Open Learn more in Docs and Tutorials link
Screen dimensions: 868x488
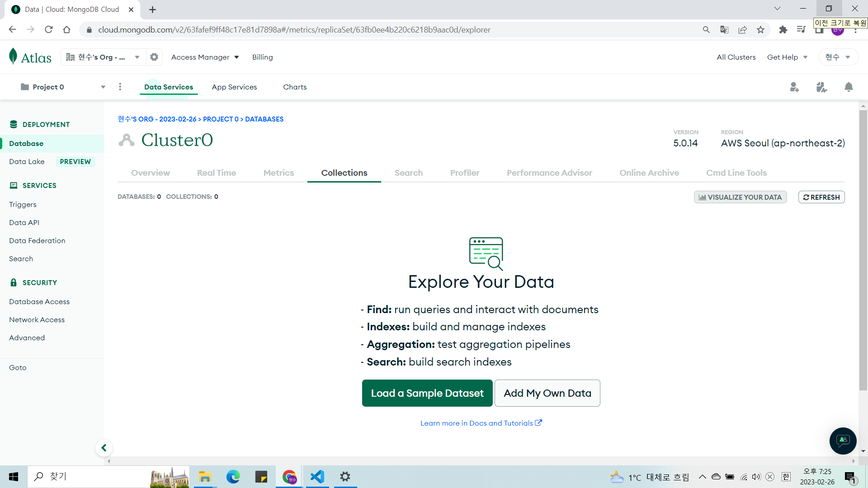click(481, 423)
